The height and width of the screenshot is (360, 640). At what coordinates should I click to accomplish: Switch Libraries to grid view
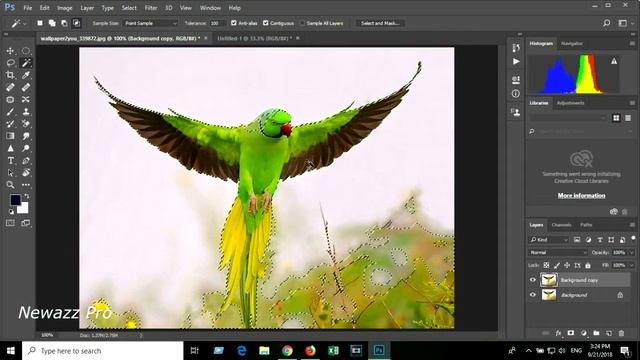tap(616, 118)
